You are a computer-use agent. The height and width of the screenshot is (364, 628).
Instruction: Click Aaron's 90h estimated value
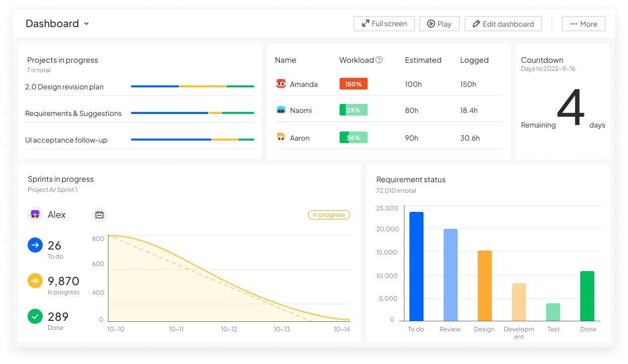point(411,138)
